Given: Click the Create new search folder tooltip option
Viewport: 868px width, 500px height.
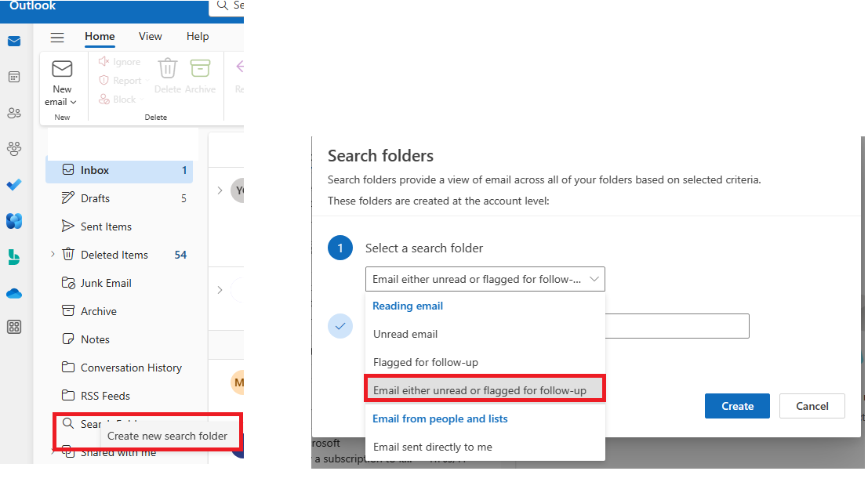Looking at the screenshot, I should [167, 436].
